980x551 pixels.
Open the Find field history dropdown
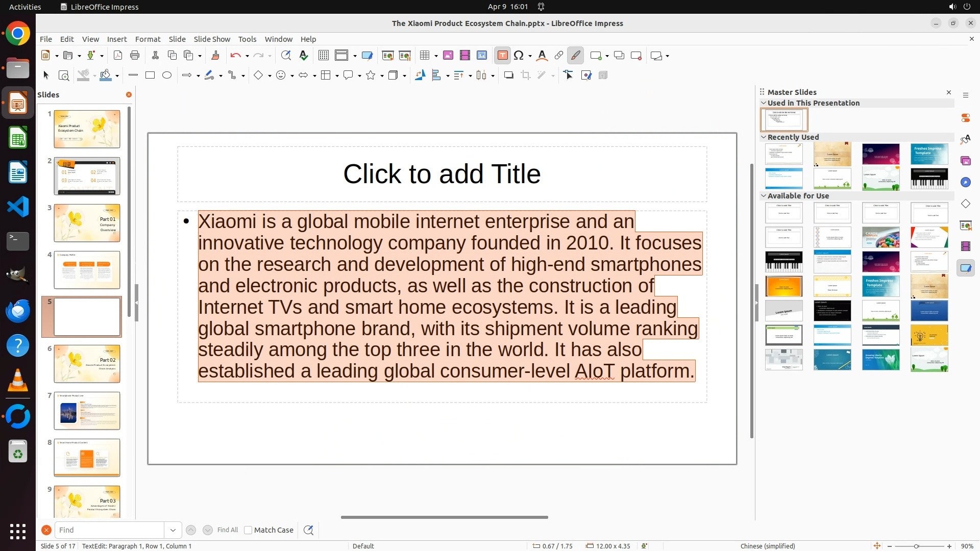pyautogui.click(x=173, y=530)
